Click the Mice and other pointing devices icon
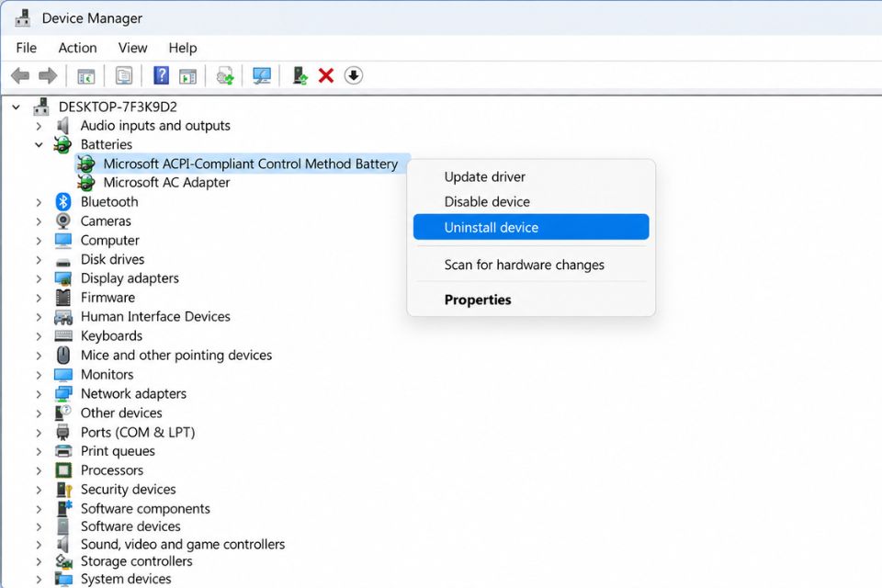The width and height of the screenshot is (882, 588). click(x=63, y=355)
